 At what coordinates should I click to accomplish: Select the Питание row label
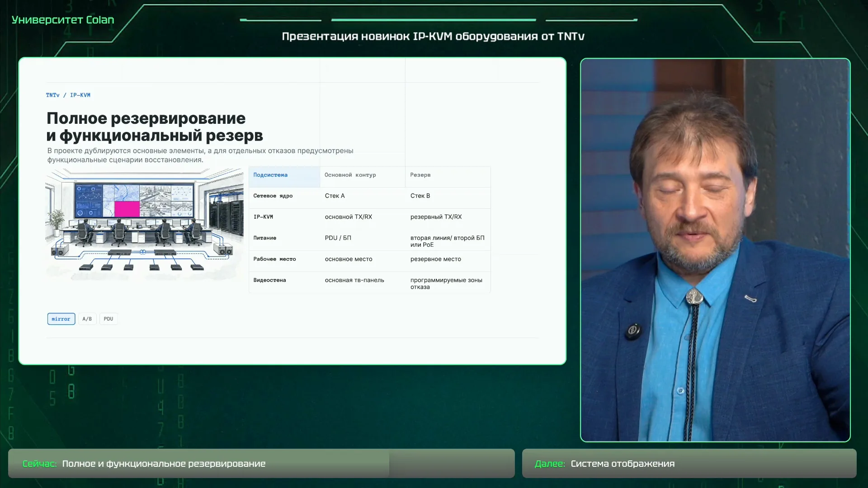pyautogui.click(x=265, y=238)
